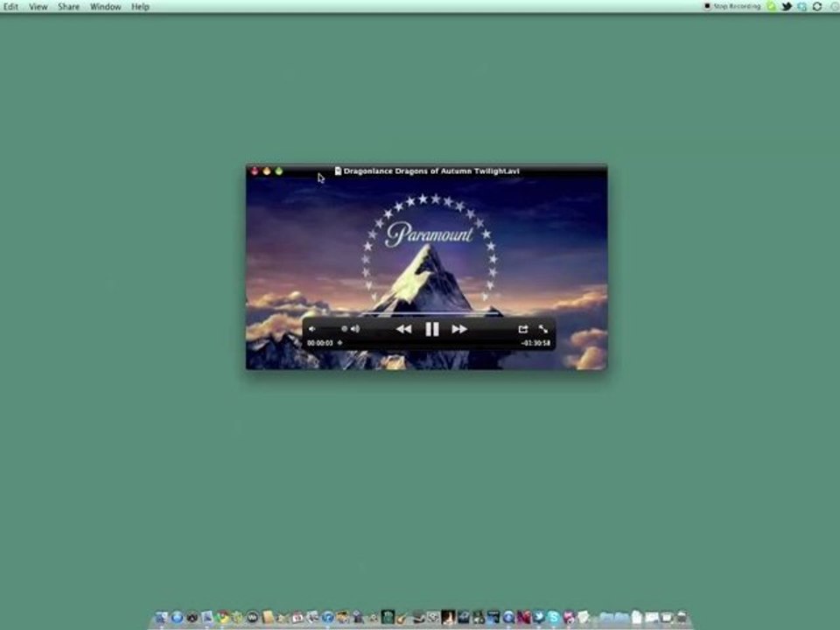
Task: Rewind the Dragonlance video
Action: point(404,329)
